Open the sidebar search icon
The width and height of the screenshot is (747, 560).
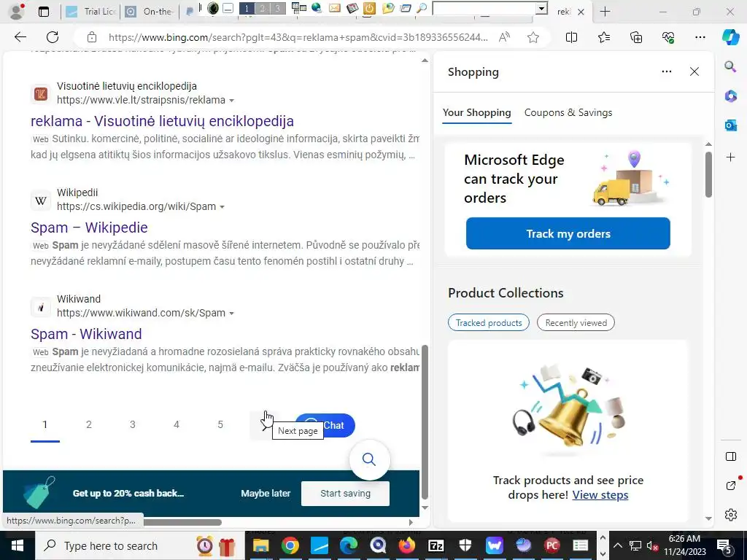(x=730, y=66)
